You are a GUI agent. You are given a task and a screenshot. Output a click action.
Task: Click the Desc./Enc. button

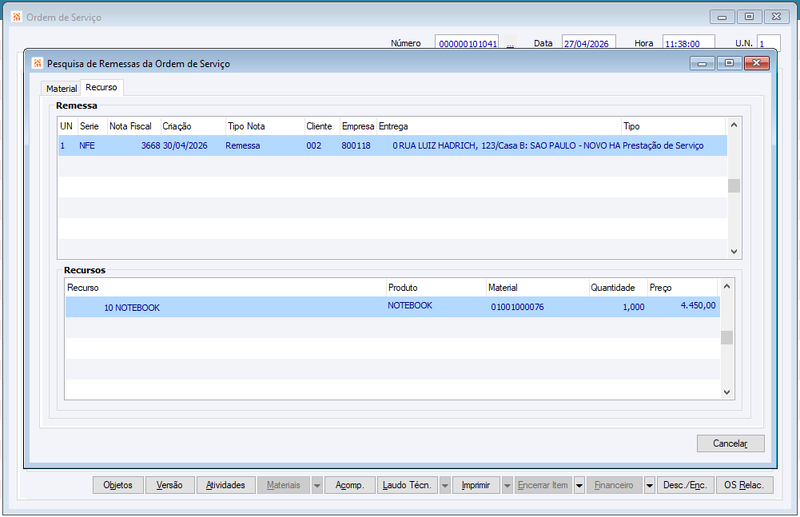pyautogui.click(x=685, y=485)
